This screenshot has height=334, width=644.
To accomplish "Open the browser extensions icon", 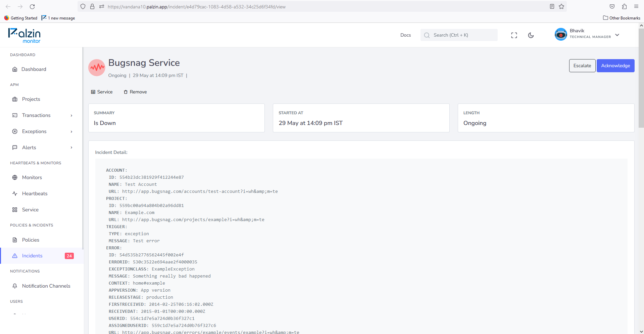I will click(x=624, y=6).
